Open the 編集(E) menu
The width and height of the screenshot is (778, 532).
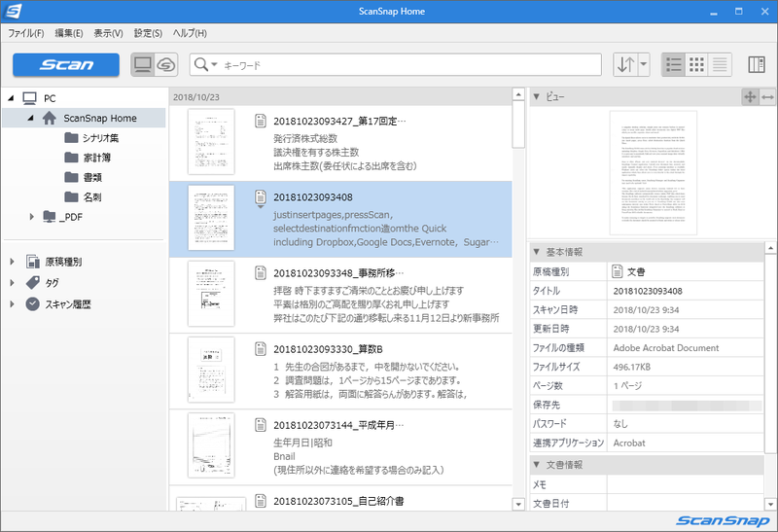[69, 33]
